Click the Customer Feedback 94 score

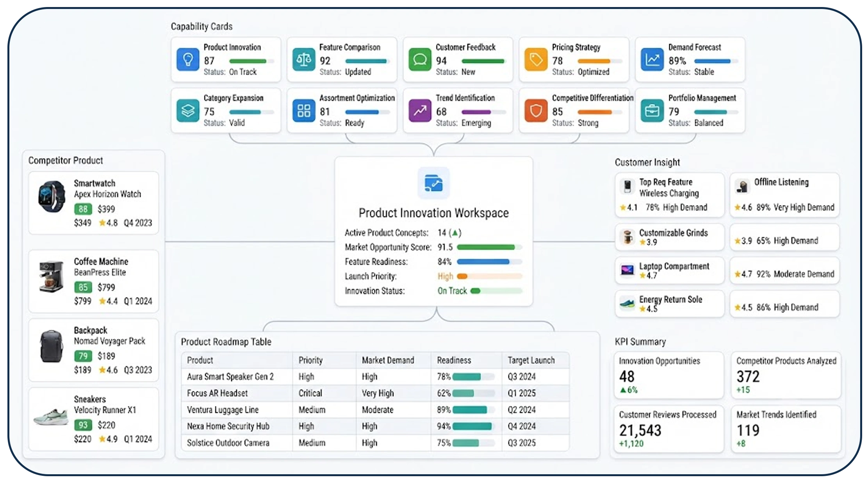click(x=441, y=61)
